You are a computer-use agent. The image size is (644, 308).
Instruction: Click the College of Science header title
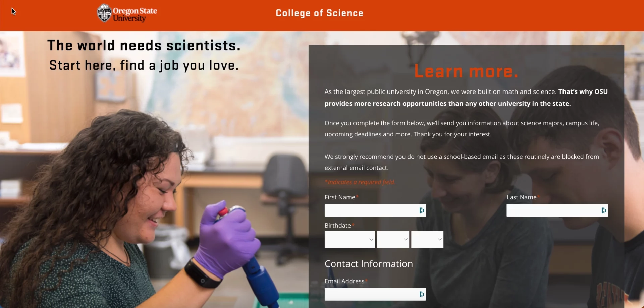(x=319, y=13)
